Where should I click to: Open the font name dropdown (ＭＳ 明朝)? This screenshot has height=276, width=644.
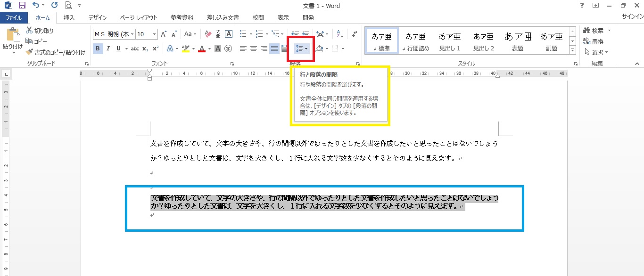[x=132, y=34]
